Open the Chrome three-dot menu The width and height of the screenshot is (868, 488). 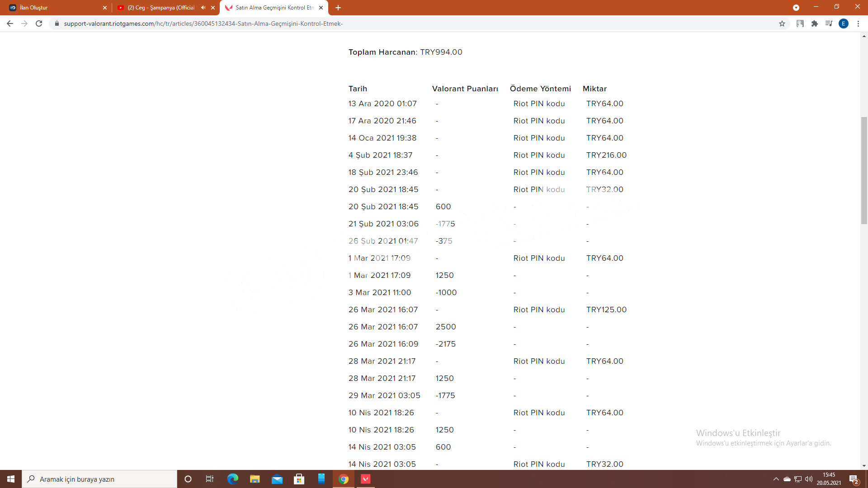(x=858, y=23)
